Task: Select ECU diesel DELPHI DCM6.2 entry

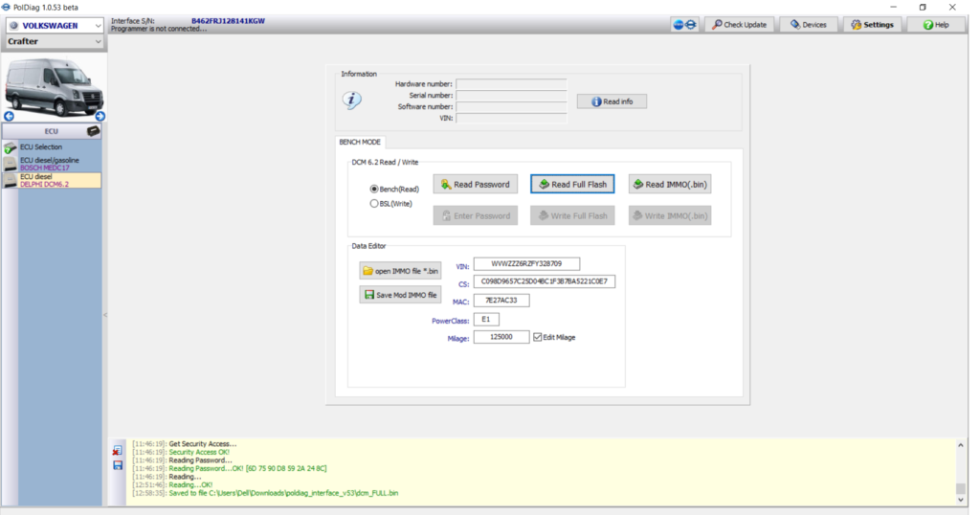Action: tap(52, 180)
